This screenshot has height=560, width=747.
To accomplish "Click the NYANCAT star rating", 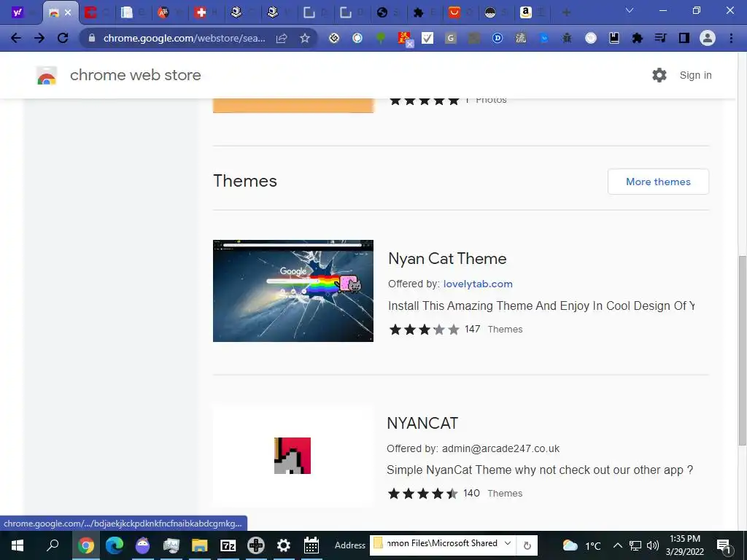I will [x=423, y=494].
